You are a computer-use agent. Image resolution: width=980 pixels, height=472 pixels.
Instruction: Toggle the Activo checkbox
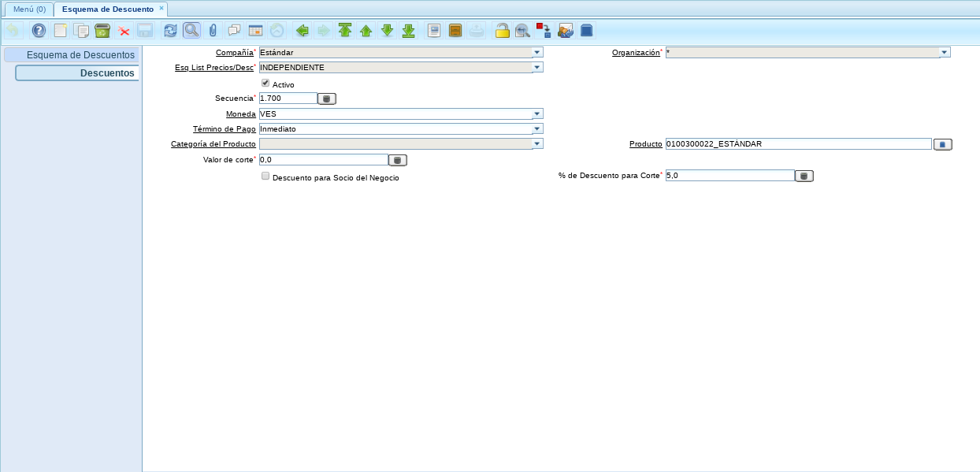[x=265, y=83]
